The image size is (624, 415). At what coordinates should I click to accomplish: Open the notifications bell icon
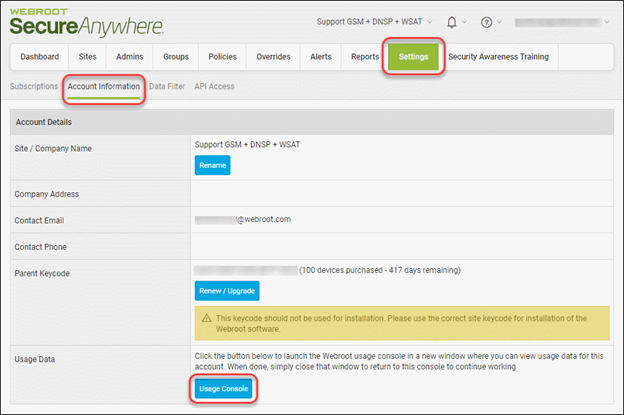coord(452,22)
